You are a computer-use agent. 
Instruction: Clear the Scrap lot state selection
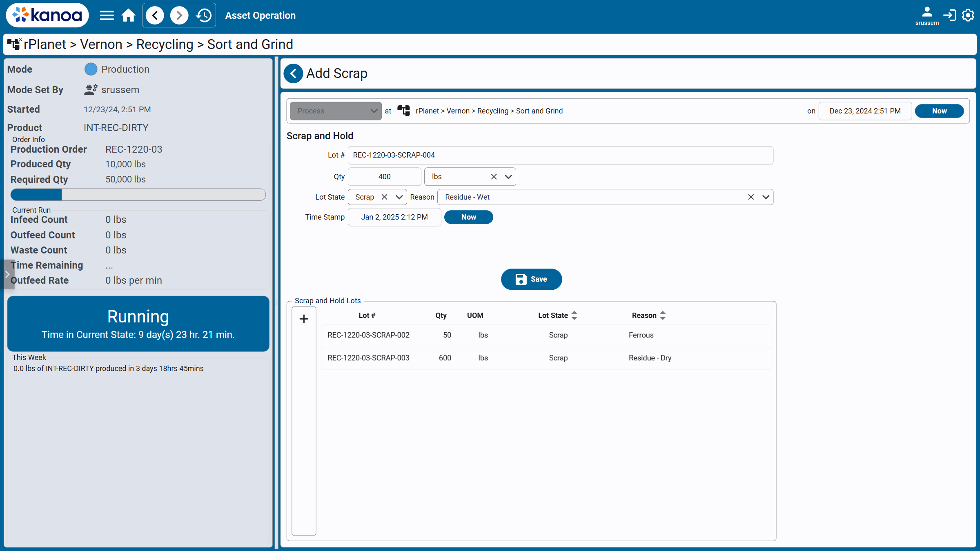pyautogui.click(x=384, y=197)
